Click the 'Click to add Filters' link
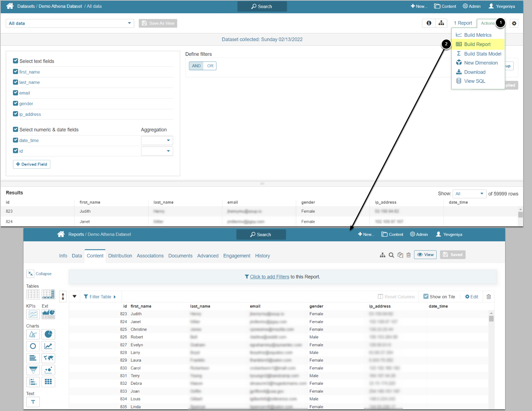532x411 pixels. coord(269,277)
